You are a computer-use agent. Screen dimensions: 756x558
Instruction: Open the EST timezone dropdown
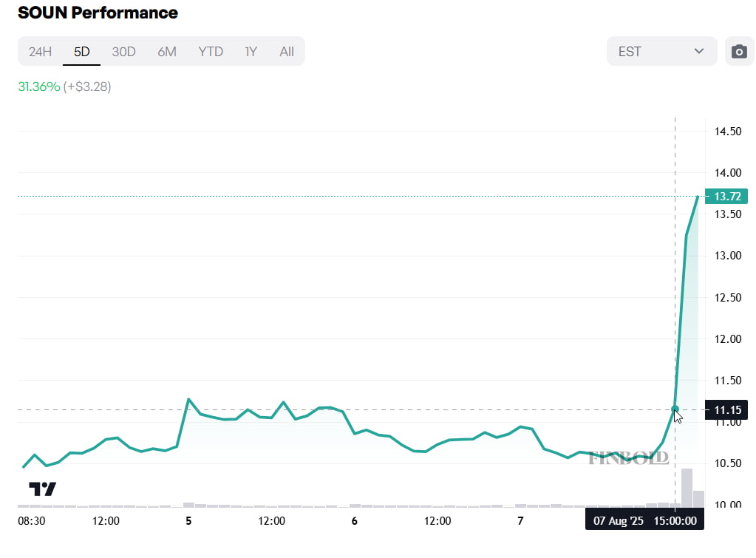point(661,51)
